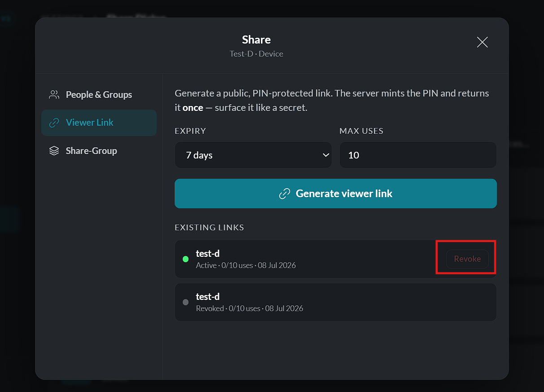
Task: Select the Viewer Link tab
Action: click(99, 123)
